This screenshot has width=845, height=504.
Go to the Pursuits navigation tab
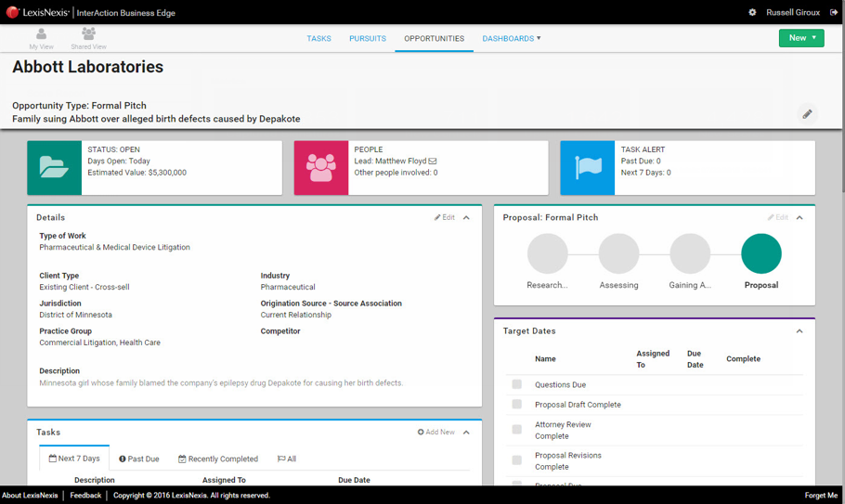click(368, 38)
